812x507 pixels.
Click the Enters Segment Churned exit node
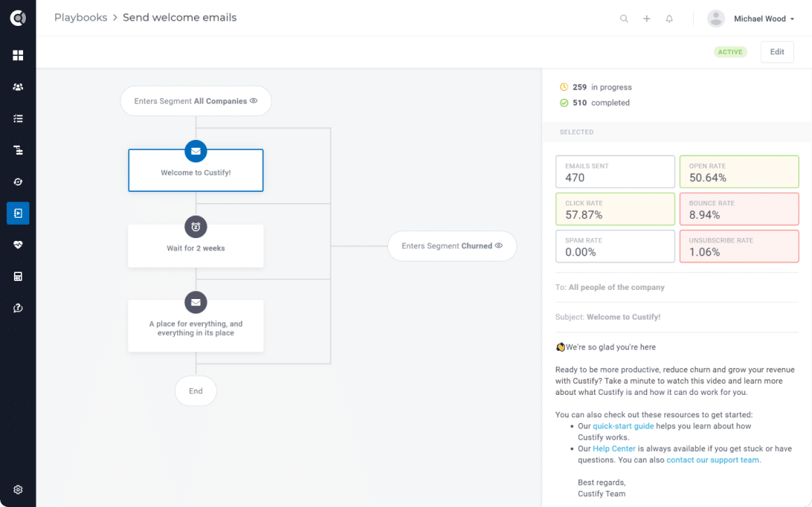pyautogui.click(x=452, y=246)
